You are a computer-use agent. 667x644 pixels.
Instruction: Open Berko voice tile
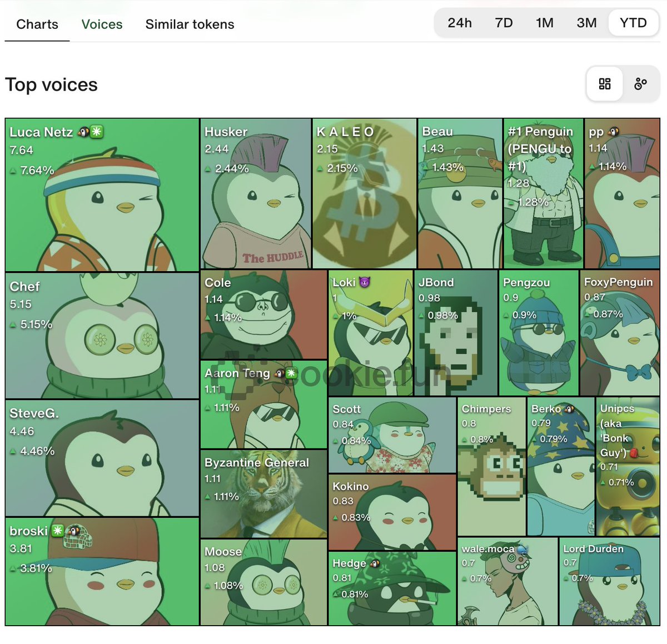[x=561, y=466]
